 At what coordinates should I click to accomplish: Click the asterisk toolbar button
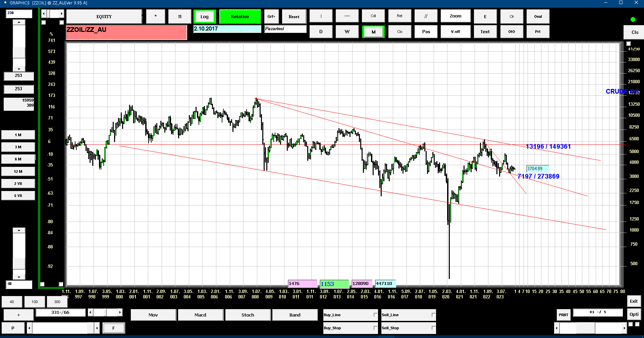click(x=155, y=16)
